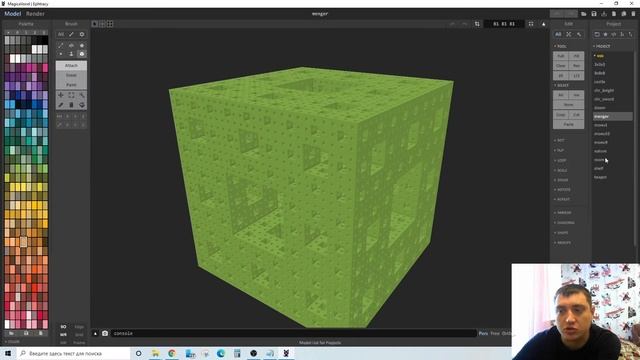Click the Export model icon

604,14
